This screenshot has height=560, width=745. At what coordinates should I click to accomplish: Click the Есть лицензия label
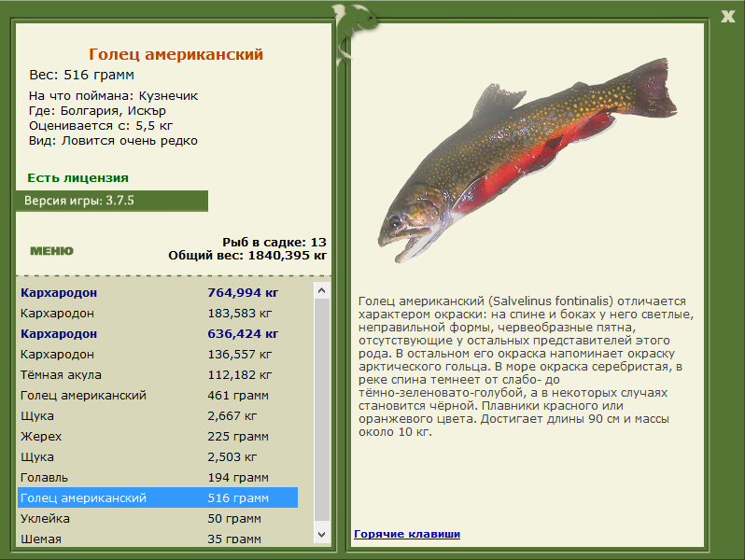77,178
